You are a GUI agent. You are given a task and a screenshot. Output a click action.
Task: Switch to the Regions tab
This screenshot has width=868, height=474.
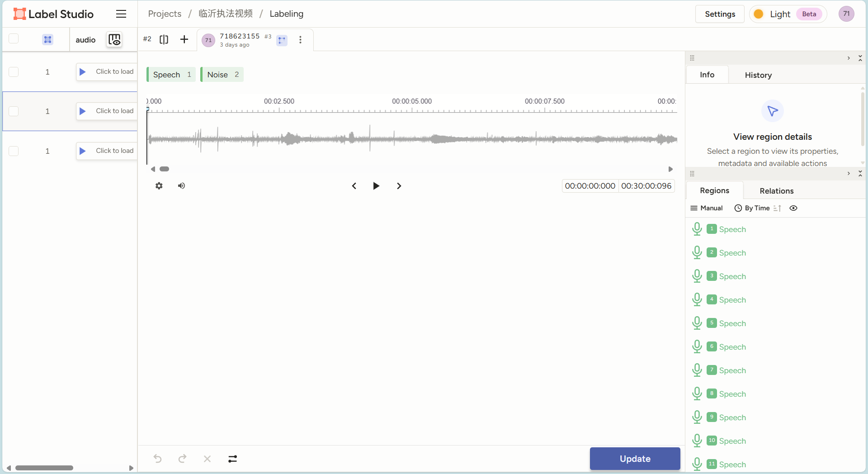(714, 190)
